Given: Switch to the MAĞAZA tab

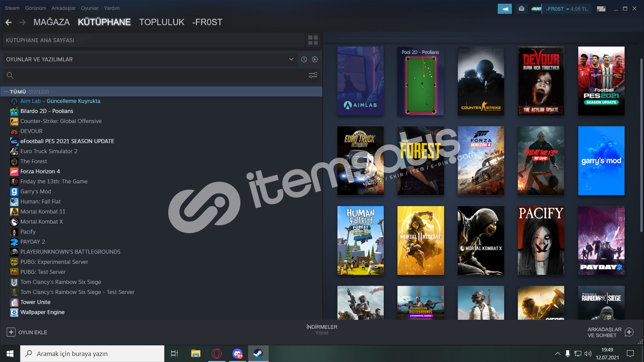Looking at the screenshot, I should 52,22.
